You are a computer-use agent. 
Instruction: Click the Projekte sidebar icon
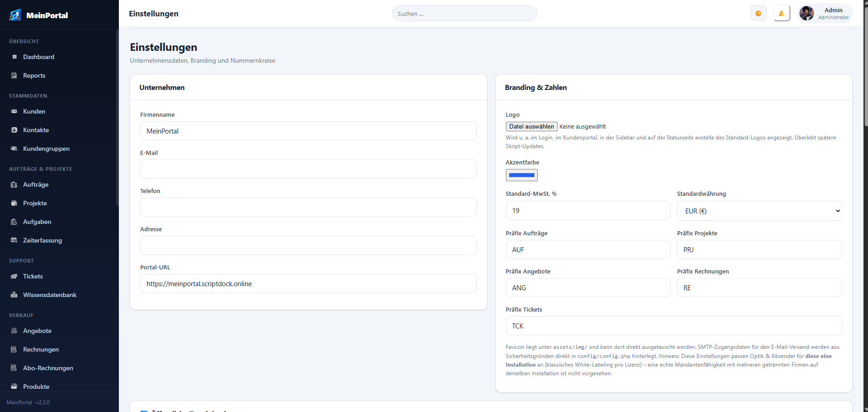pyautogui.click(x=14, y=203)
